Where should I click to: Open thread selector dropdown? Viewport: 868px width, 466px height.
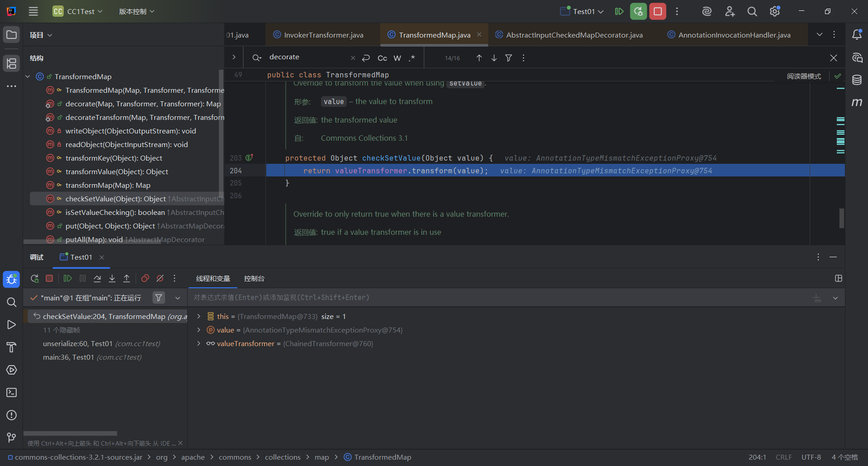(x=178, y=298)
